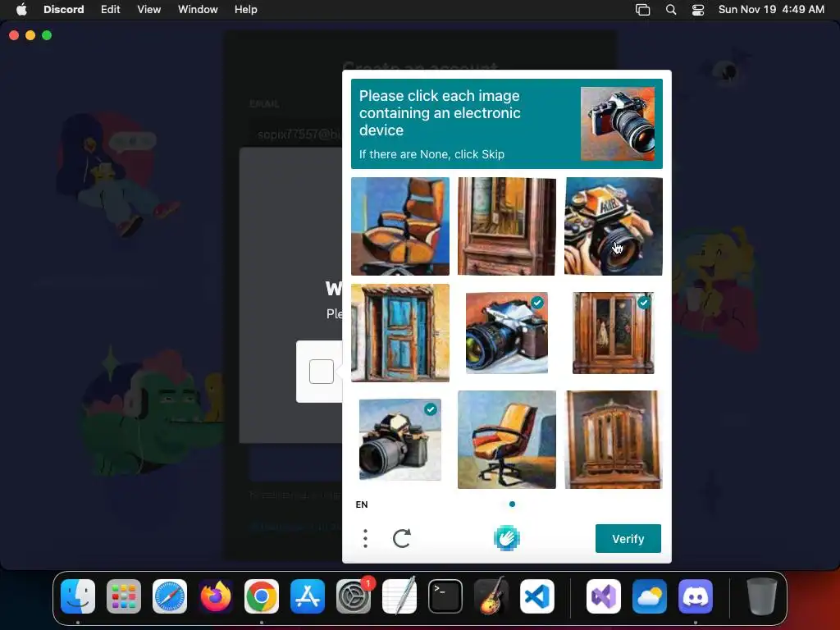This screenshot has width=840, height=630.
Task: Select the hands holding camera image
Action: 614,226
